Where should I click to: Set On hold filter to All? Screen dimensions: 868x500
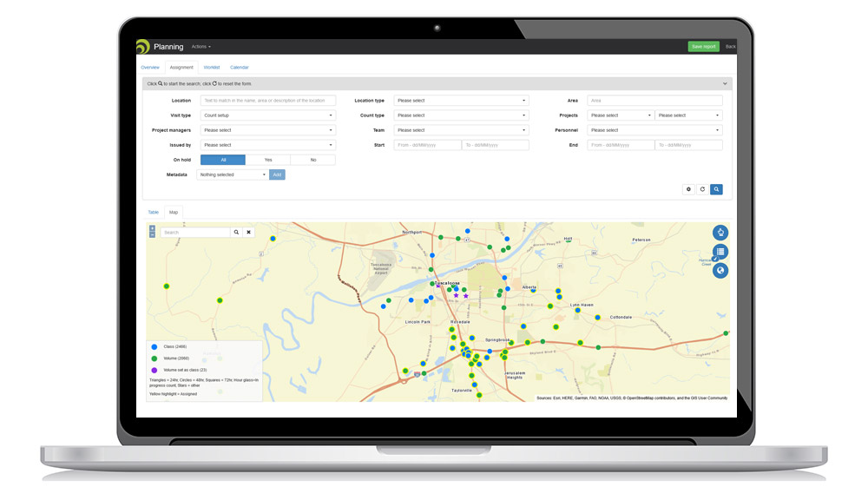pos(223,160)
